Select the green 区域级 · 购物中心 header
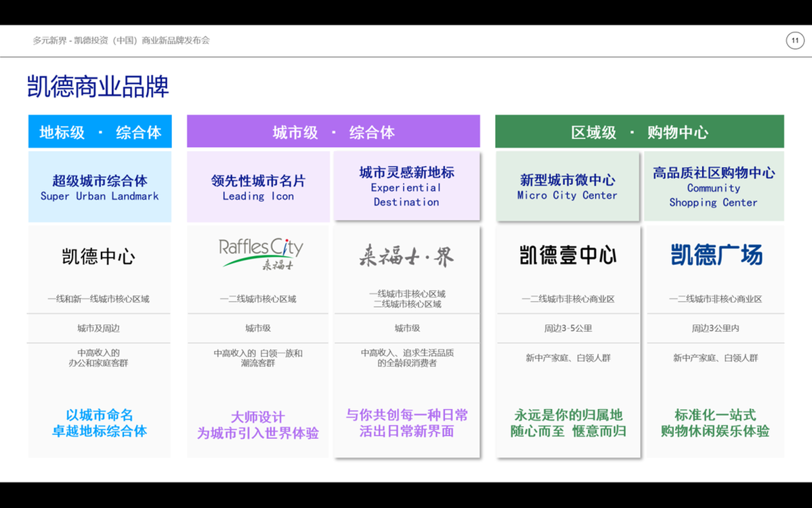812x508 pixels. pyautogui.click(x=639, y=132)
